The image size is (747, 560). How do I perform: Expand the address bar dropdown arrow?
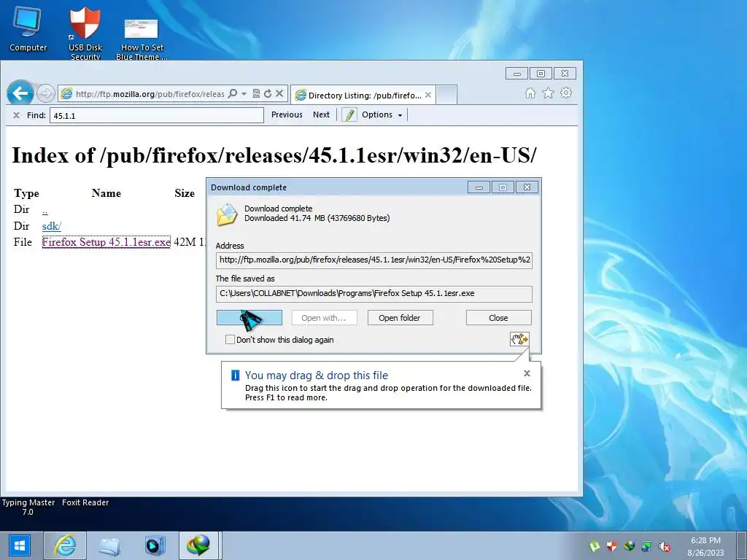pos(244,94)
